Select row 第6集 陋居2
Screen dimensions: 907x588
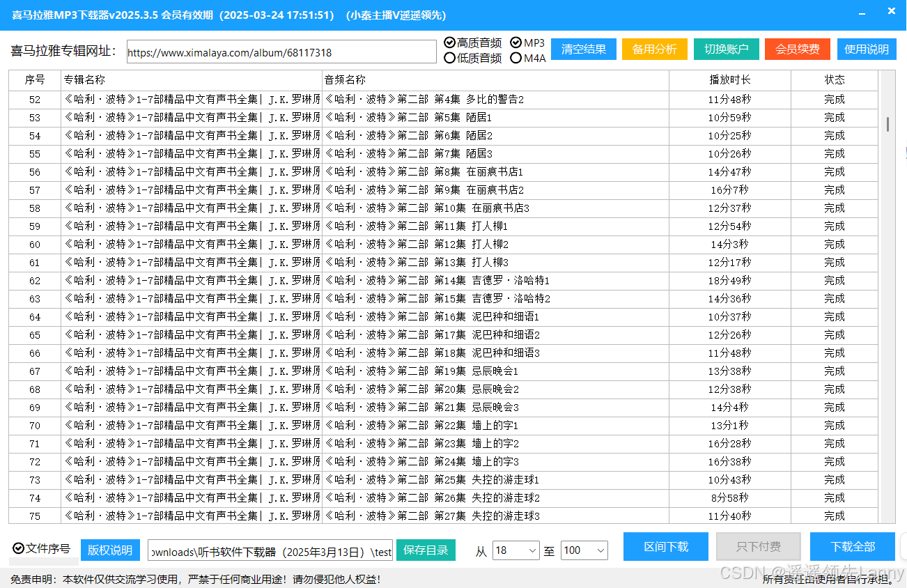[444, 136]
